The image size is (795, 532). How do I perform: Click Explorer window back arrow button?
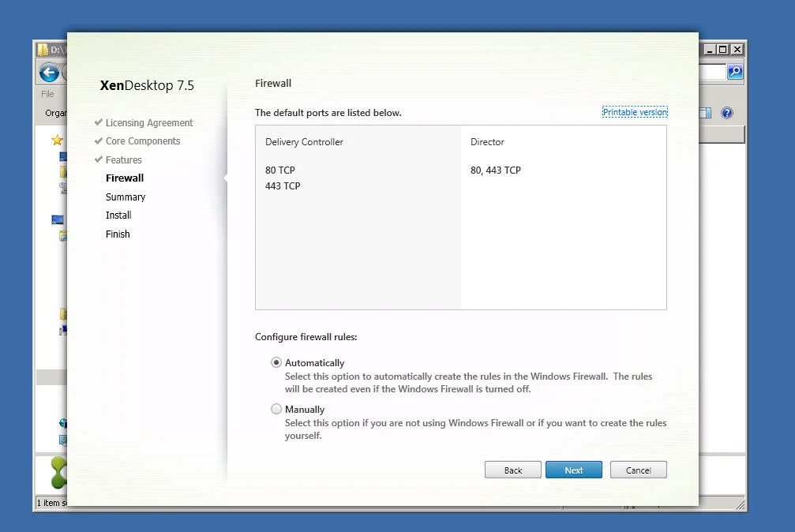[x=49, y=73]
